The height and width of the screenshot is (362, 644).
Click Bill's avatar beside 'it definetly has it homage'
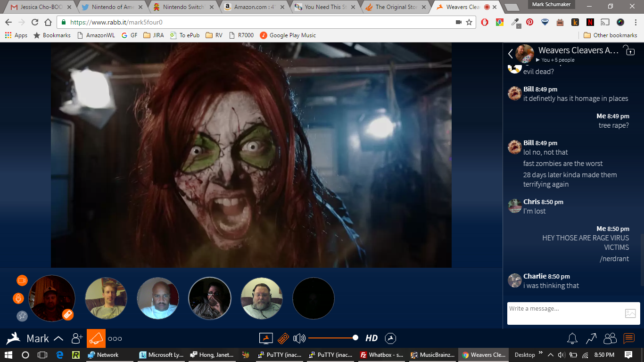click(x=514, y=93)
